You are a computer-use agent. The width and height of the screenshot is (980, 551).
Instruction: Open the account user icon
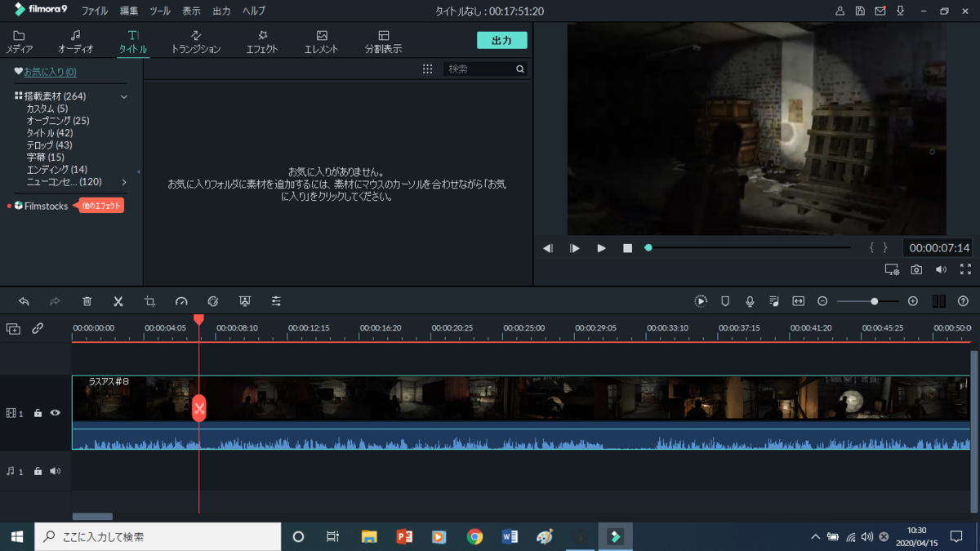point(840,11)
